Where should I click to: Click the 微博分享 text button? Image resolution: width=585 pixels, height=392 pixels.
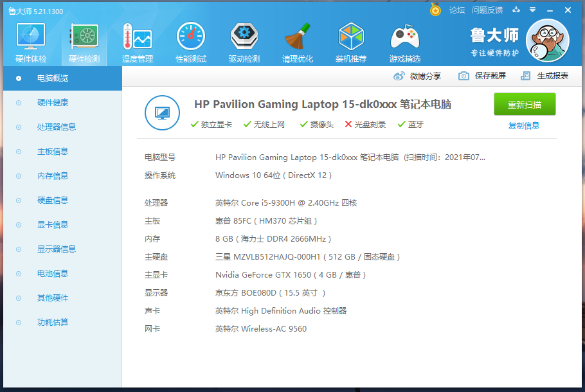426,76
